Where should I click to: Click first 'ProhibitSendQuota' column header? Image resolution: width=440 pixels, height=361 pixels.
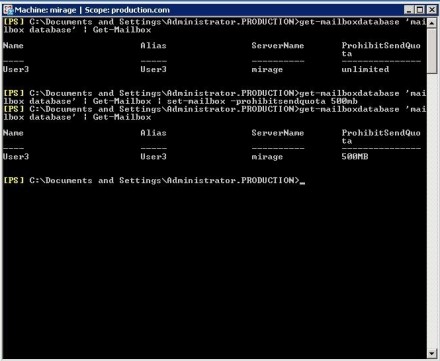pos(381,49)
